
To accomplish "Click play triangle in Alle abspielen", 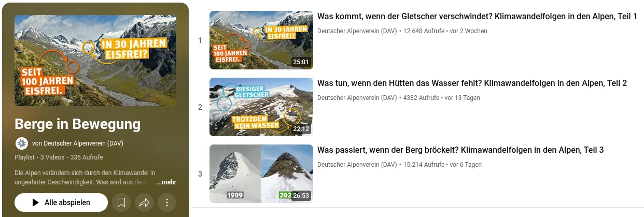I will [35, 202].
